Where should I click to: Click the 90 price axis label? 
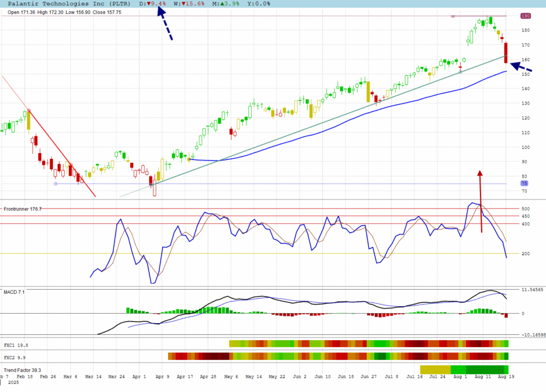pos(525,162)
